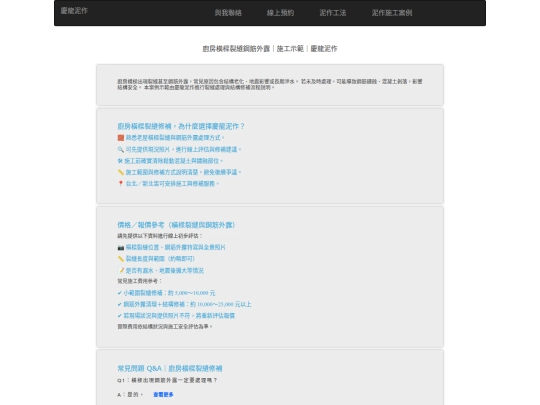This screenshot has height=405, width=540.
Task: Click the hammer-and-wrench tools icon bullet
Action: (x=120, y=161)
